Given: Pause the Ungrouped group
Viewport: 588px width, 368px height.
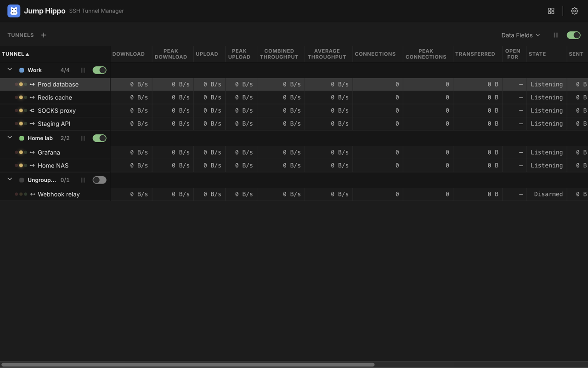Looking at the screenshot, I should tap(83, 180).
